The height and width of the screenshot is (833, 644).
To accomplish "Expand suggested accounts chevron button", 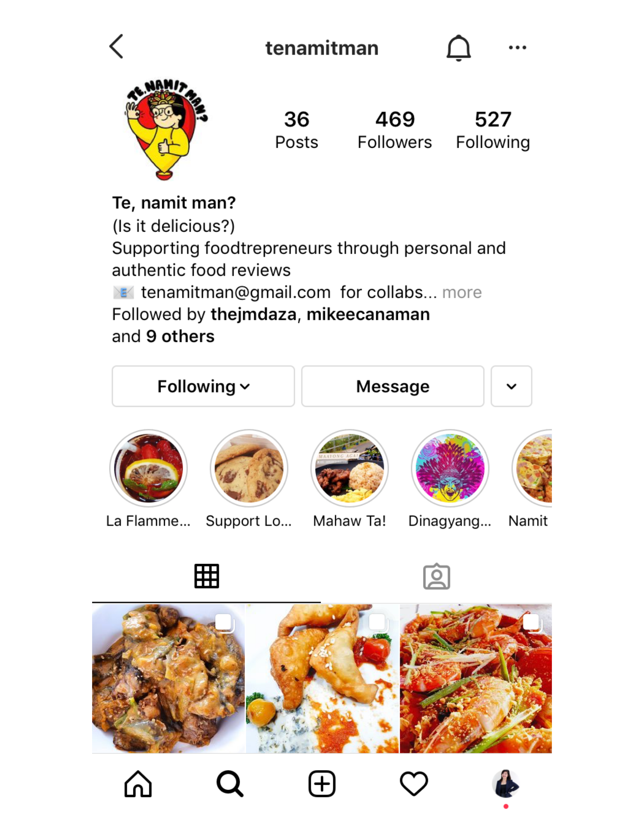I will tap(511, 387).
